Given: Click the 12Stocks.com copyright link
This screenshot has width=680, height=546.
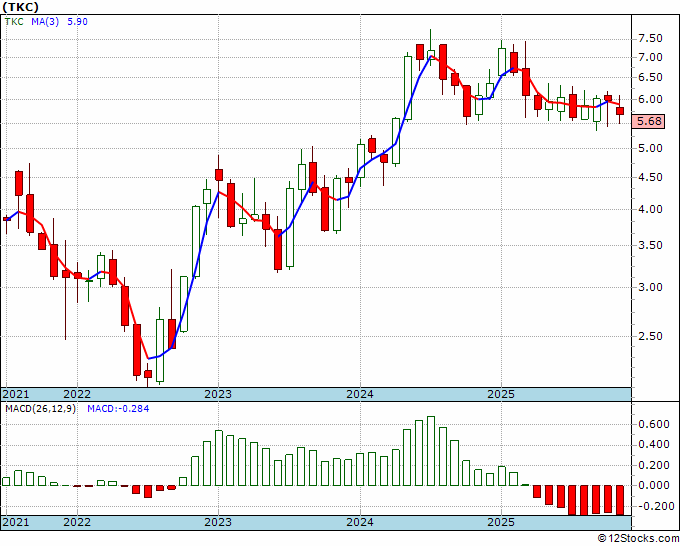Looking at the screenshot, I should coord(638,539).
